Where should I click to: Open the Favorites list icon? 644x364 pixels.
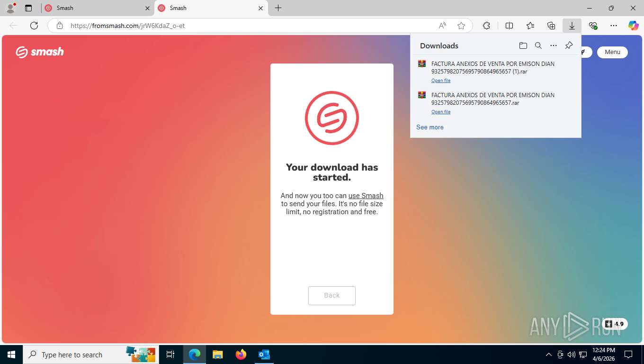pos(530,26)
